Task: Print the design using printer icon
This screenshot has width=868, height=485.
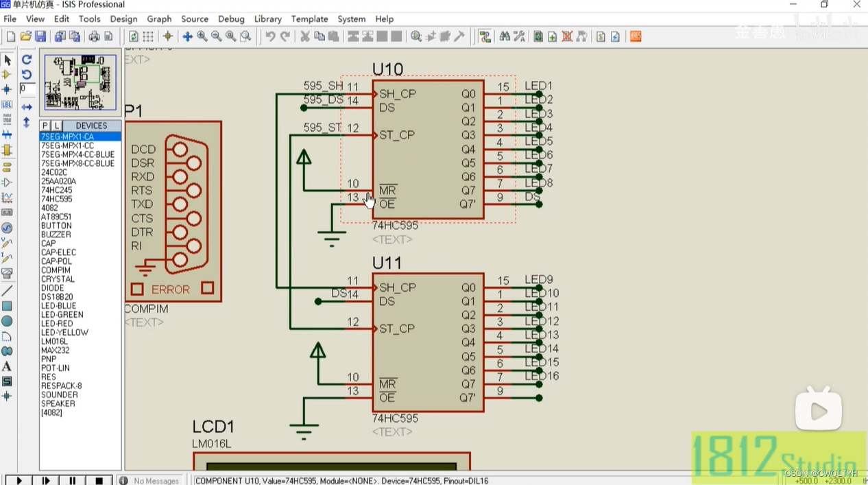Action: coord(94,36)
